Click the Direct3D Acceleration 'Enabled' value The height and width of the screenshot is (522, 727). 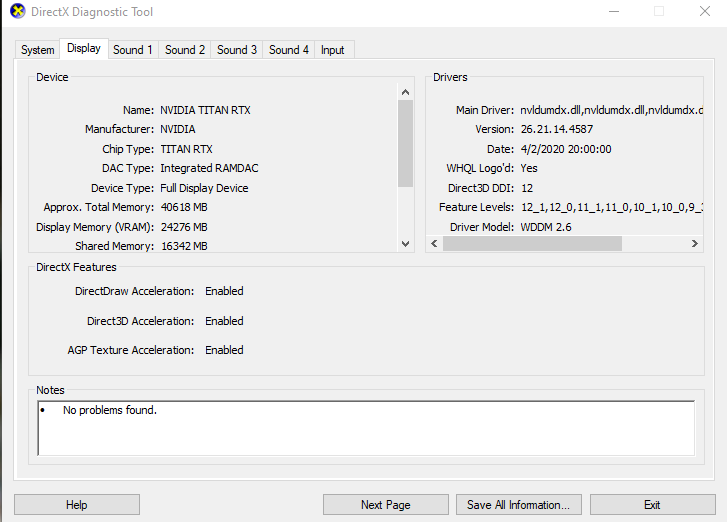[x=224, y=321]
